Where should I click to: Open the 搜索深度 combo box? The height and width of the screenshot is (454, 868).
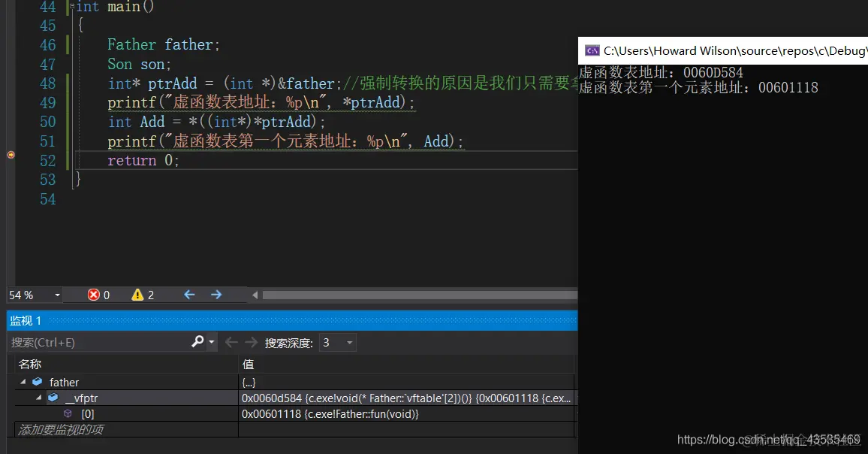pos(338,343)
